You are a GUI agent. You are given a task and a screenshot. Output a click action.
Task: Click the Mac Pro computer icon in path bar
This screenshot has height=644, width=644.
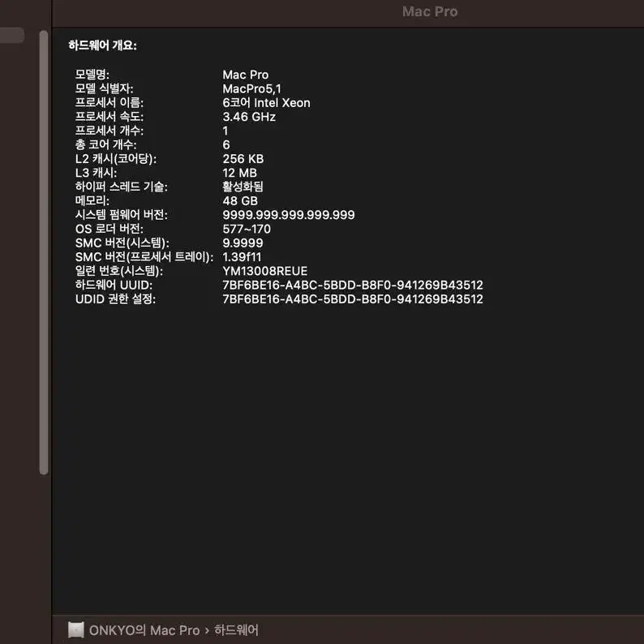coord(76,629)
